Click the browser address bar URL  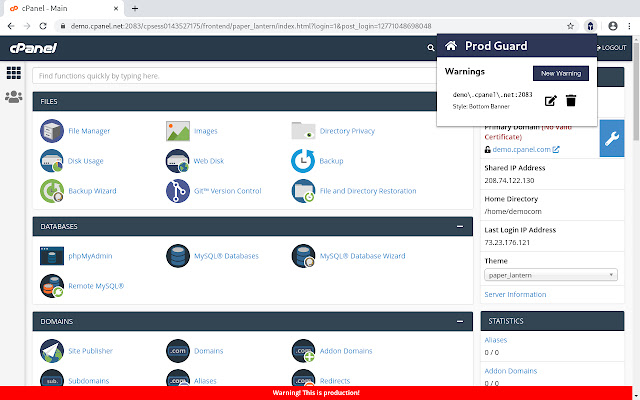251,26
